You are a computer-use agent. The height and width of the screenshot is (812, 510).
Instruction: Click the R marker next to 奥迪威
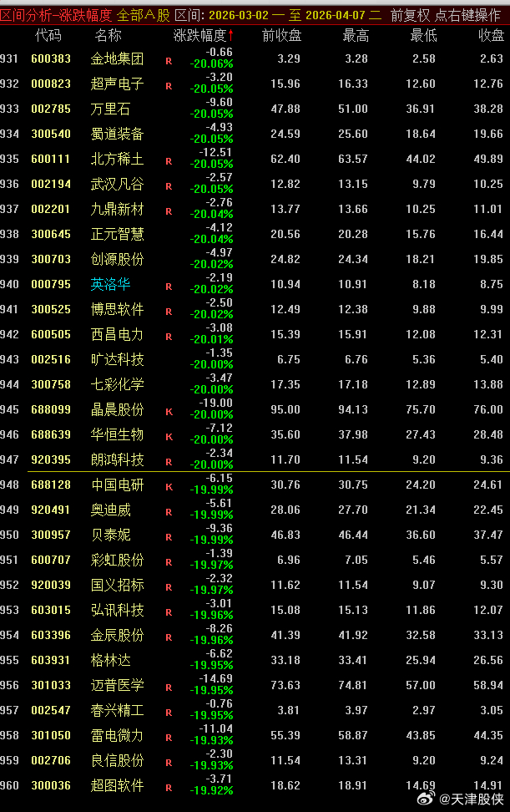(x=169, y=512)
